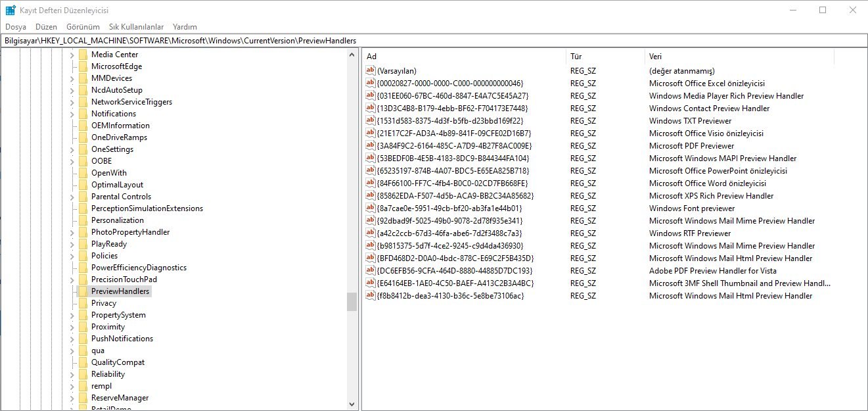Open the Görünüm menu
Image resolution: width=868 pixels, height=411 pixels.
click(x=83, y=27)
